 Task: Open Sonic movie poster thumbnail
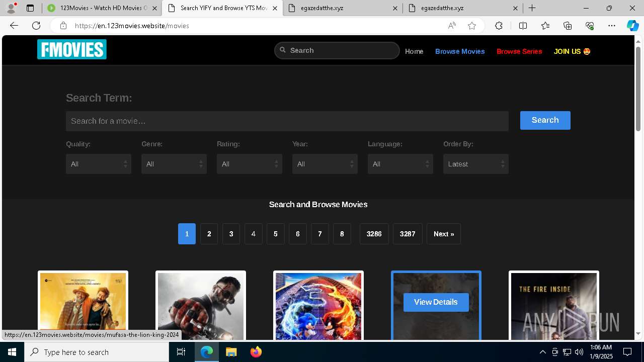click(318, 306)
